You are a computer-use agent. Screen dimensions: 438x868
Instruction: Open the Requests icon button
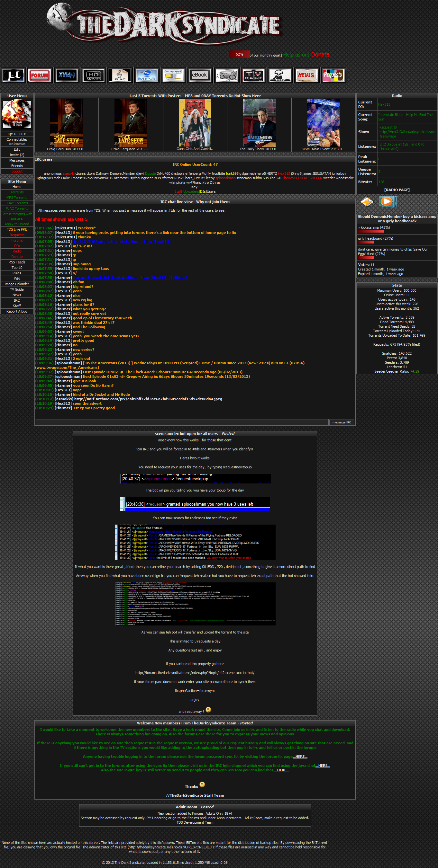tap(333, 75)
